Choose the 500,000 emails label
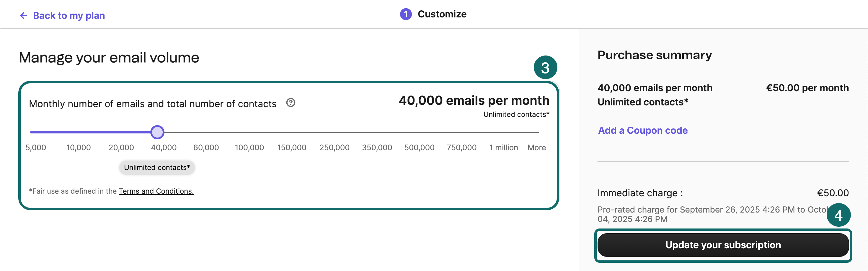This screenshot has width=868, height=271. pos(419,148)
